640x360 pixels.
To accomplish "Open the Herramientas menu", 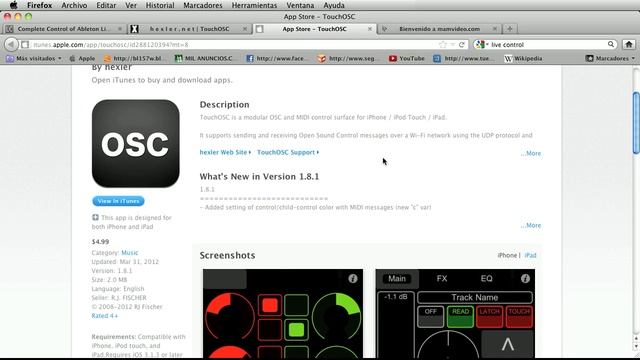I will (x=254, y=5).
